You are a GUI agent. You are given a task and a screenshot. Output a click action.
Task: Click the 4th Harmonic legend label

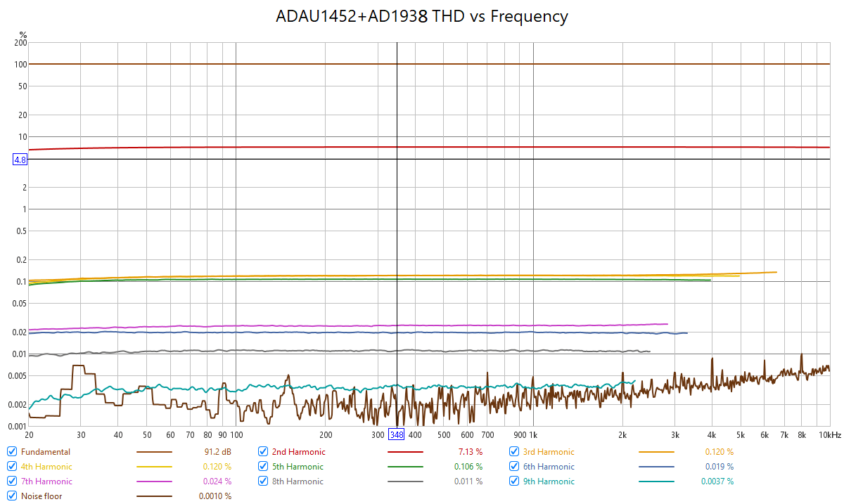[46, 467]
